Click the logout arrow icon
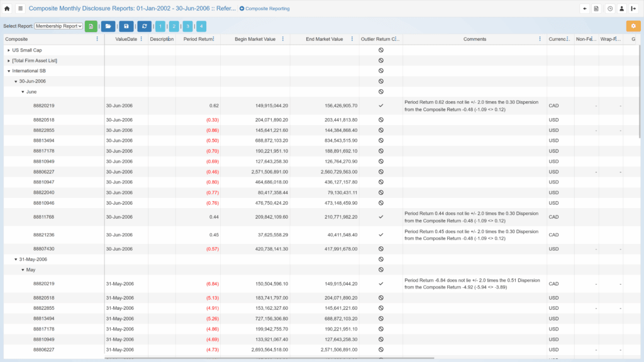Viewport: 644px width, 362px height. click(633, 9)
